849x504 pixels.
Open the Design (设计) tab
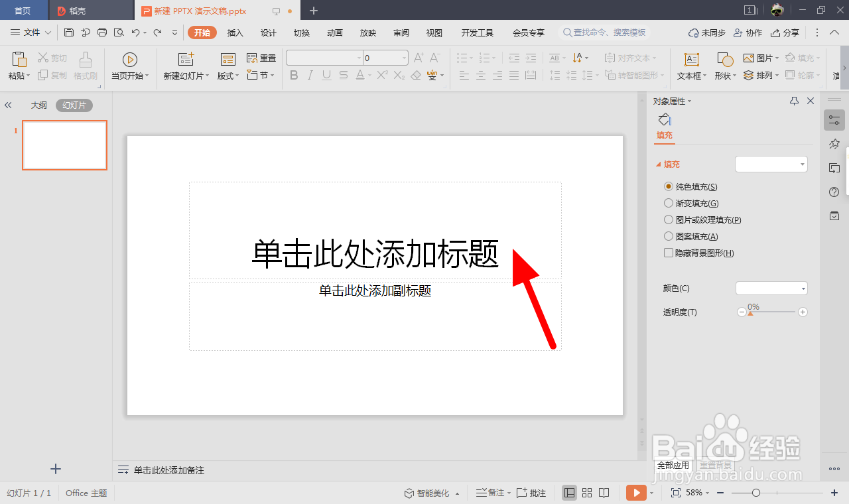click(x=269, y=32)
